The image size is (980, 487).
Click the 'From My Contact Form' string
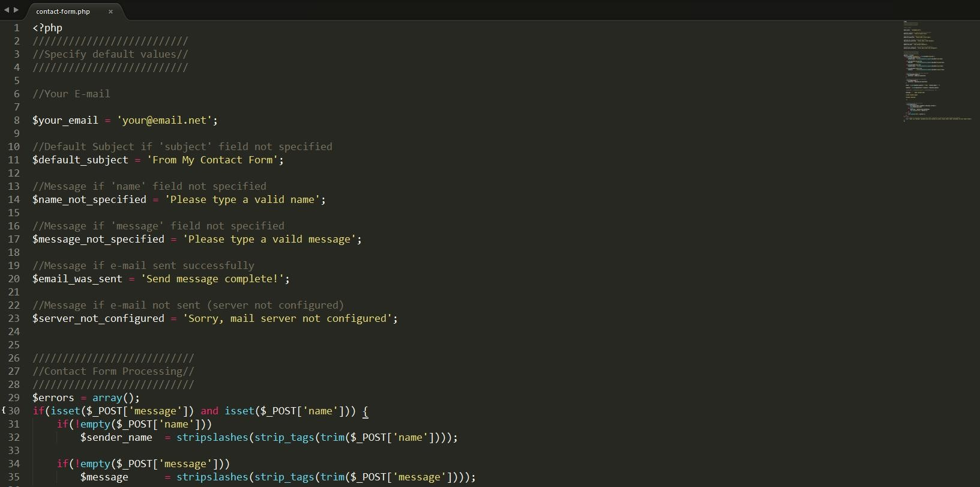(212, 160)
